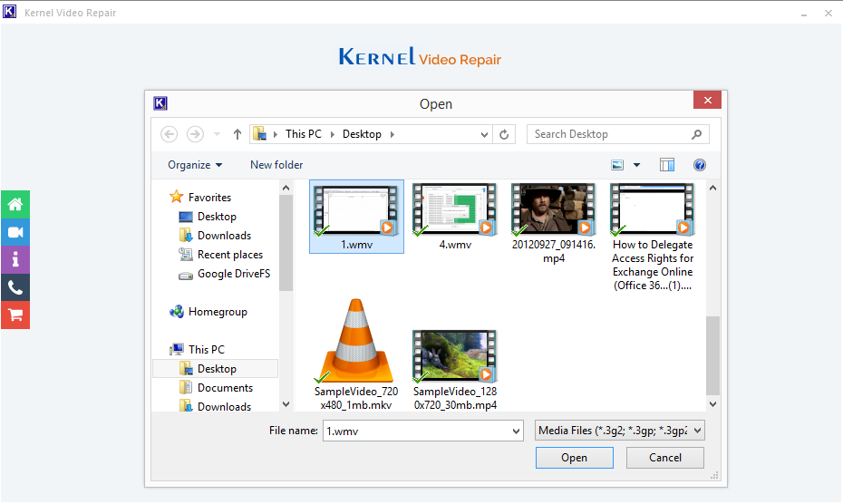
Task: Click the file list scrollbar thumb
Action: tap(712, 355)
